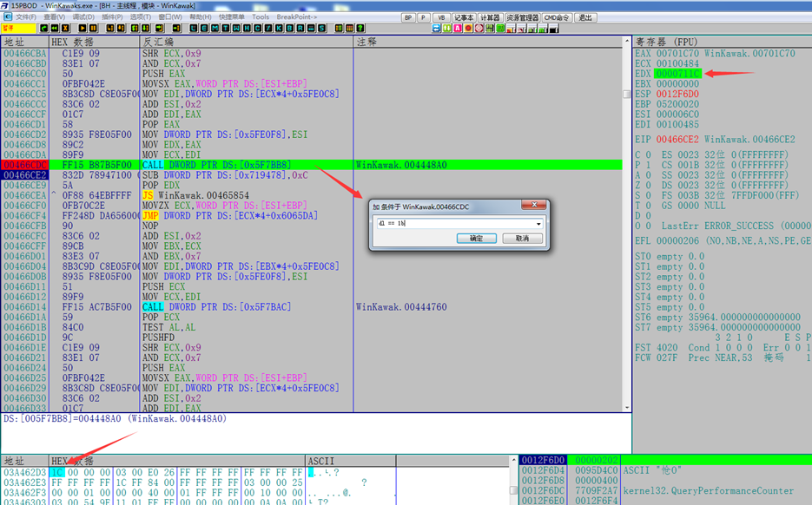Open the BreakPoint-> menu

297,17
